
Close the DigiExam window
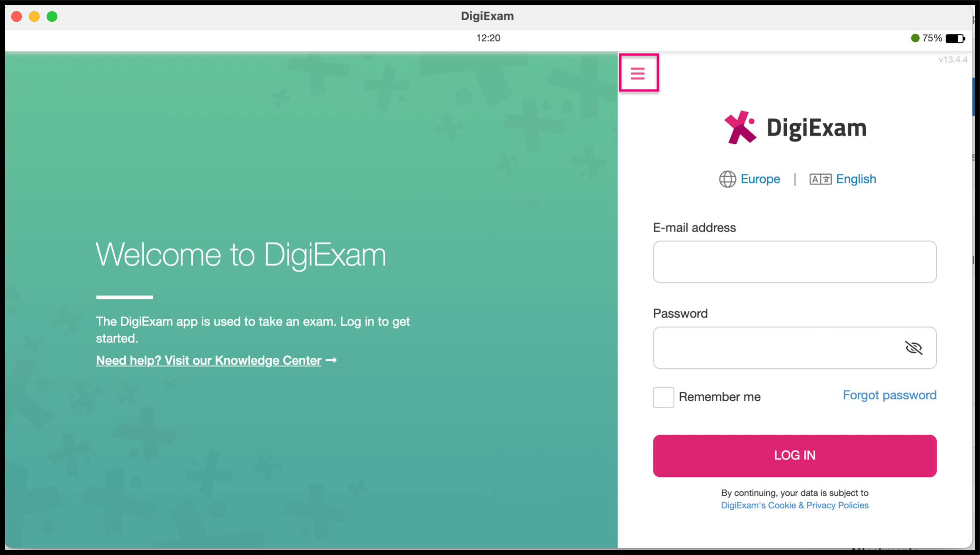[x=17, y=16]
